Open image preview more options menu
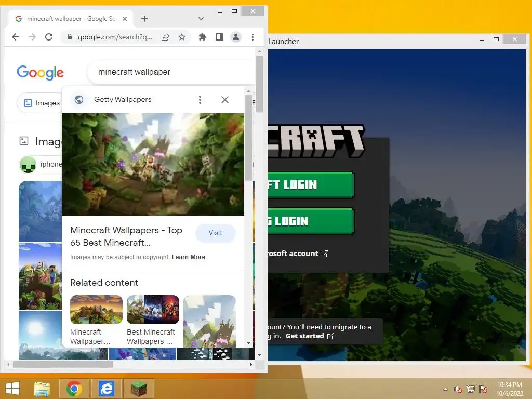 coord(200,100)
